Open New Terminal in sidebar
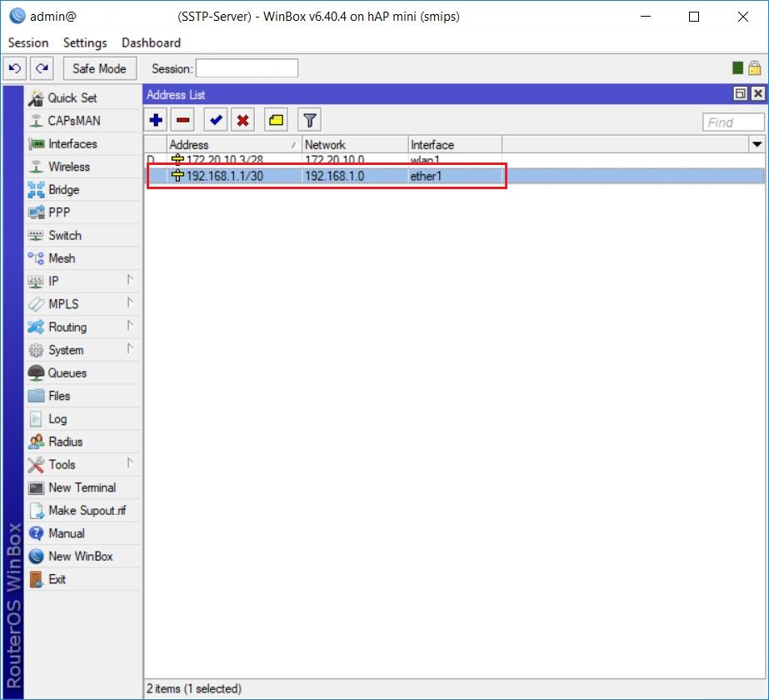 point(83,487)
